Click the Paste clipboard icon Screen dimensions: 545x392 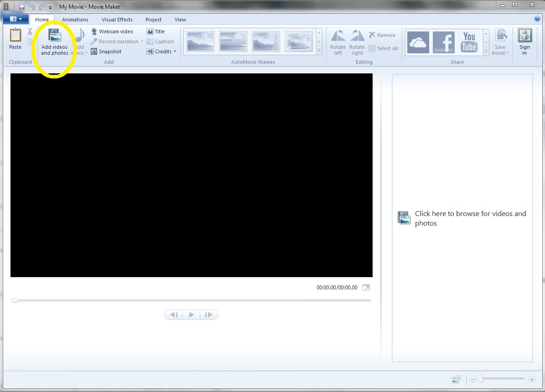tap(16, 35)
